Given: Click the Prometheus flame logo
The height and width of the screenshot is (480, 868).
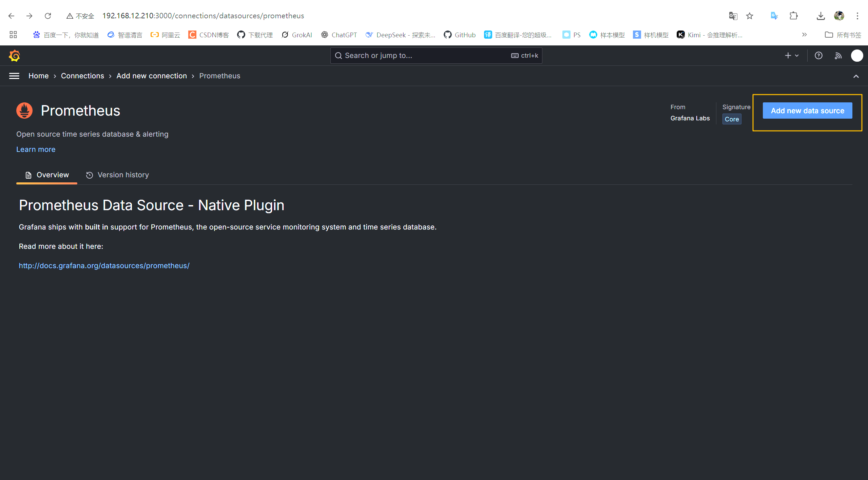Looking at the screenshot, I should click(24, 111).
